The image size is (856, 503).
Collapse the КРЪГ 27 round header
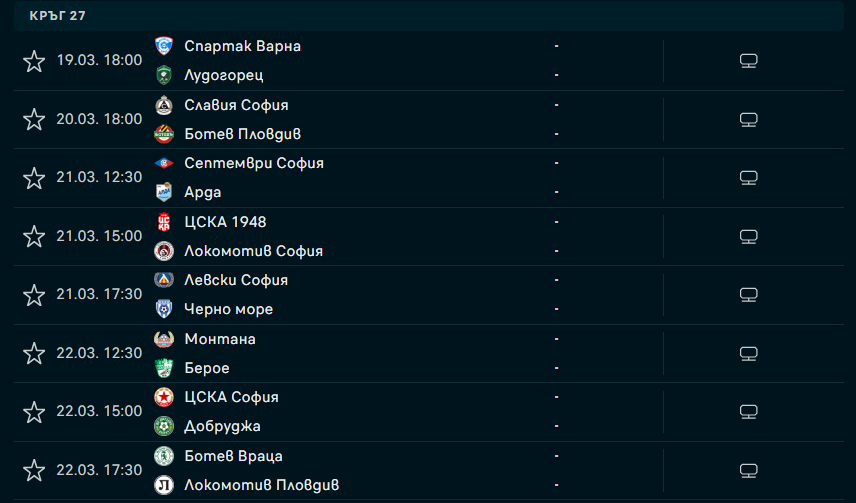pos(429,16)
